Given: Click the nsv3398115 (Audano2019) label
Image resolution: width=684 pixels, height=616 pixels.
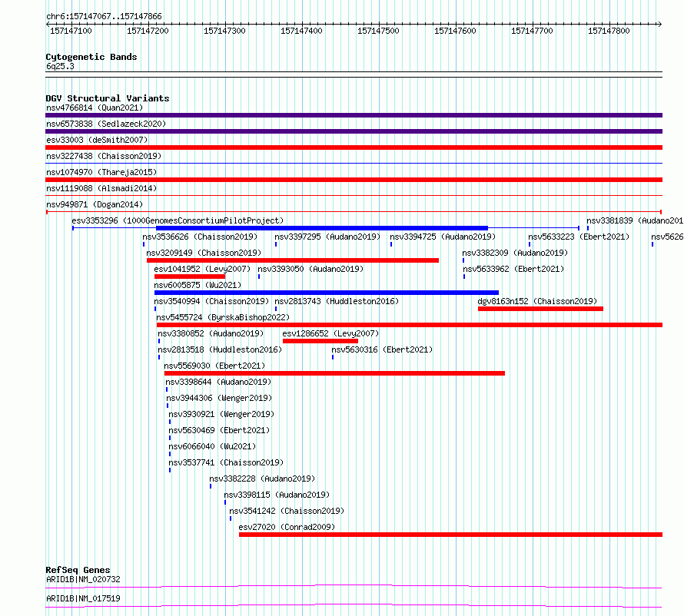Looking at the screenshot, I should point(277,495).
